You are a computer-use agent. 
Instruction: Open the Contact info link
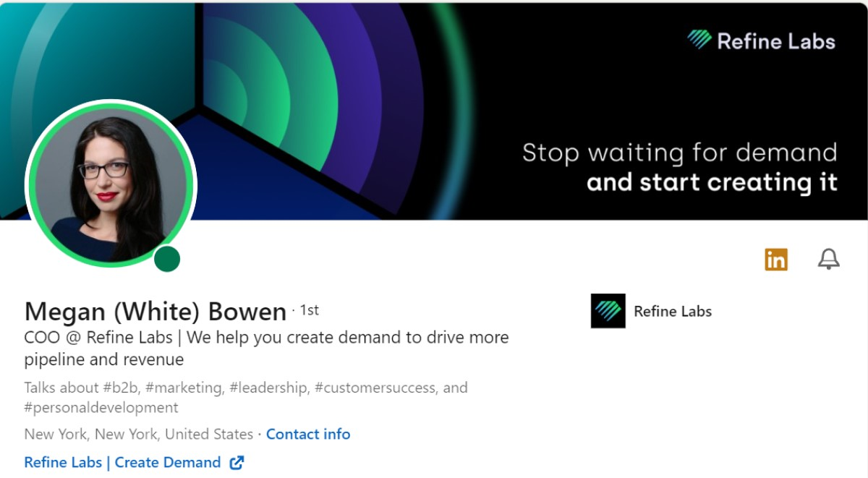coord(308,435)
